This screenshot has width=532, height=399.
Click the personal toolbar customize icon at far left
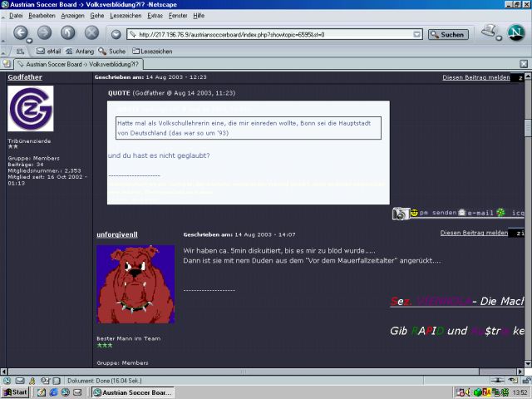point(20,52)
